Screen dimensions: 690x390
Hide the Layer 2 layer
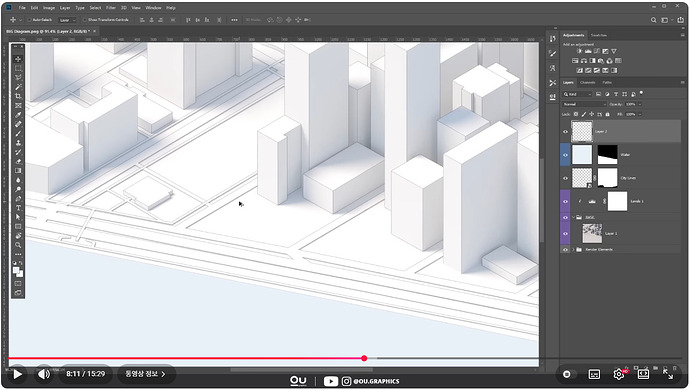(x=565, y=132)
